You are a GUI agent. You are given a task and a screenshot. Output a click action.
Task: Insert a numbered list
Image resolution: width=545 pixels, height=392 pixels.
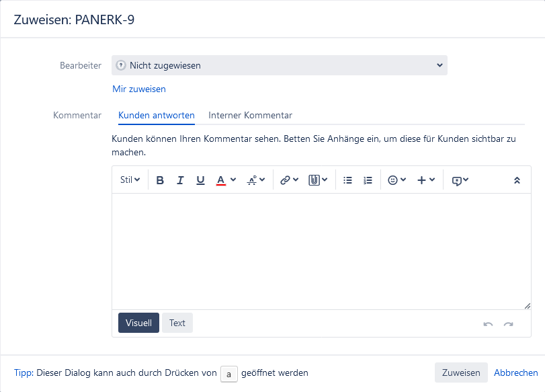coord(368,180)
